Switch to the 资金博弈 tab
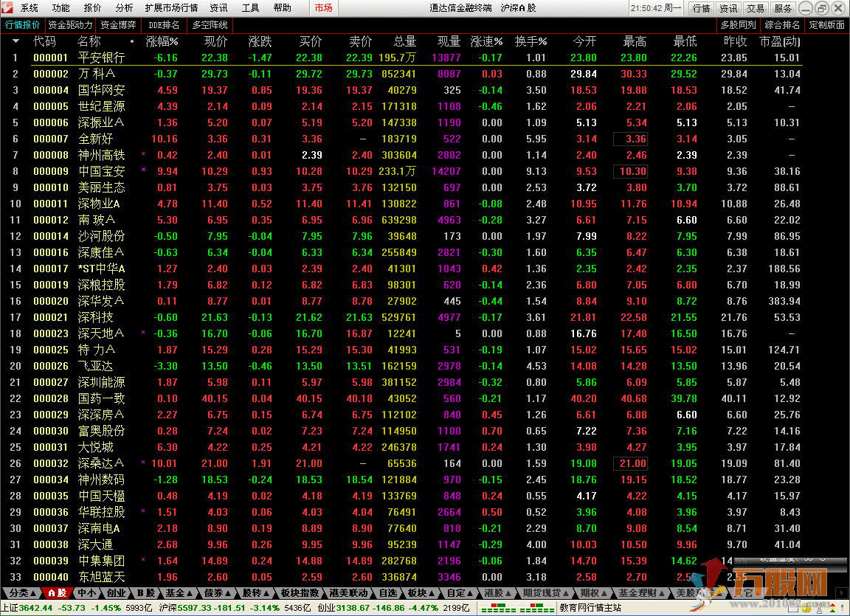Image resolution: width=850 pixels, height=616 pixels. 118,25
